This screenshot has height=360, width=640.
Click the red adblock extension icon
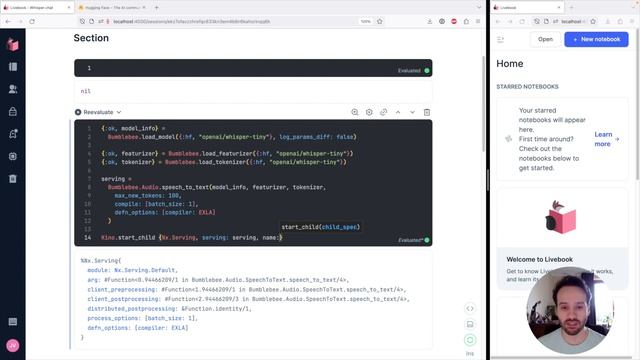pos(454,21)
